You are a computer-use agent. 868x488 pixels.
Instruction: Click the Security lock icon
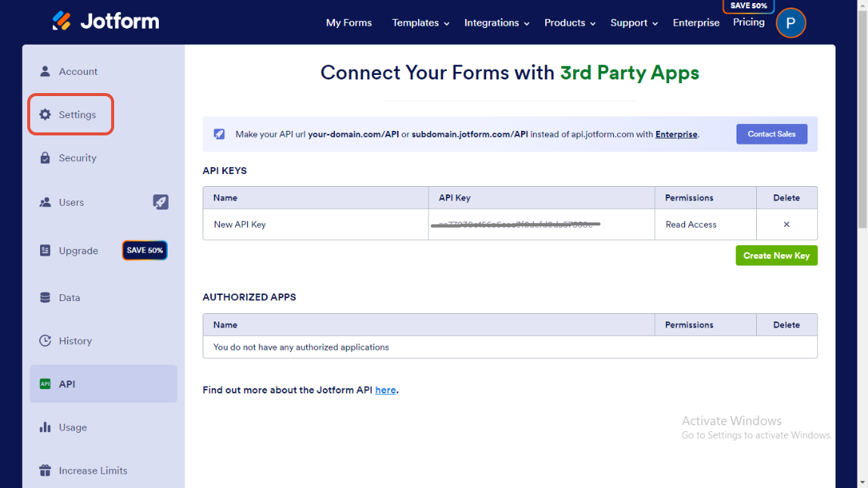point(45,158)
